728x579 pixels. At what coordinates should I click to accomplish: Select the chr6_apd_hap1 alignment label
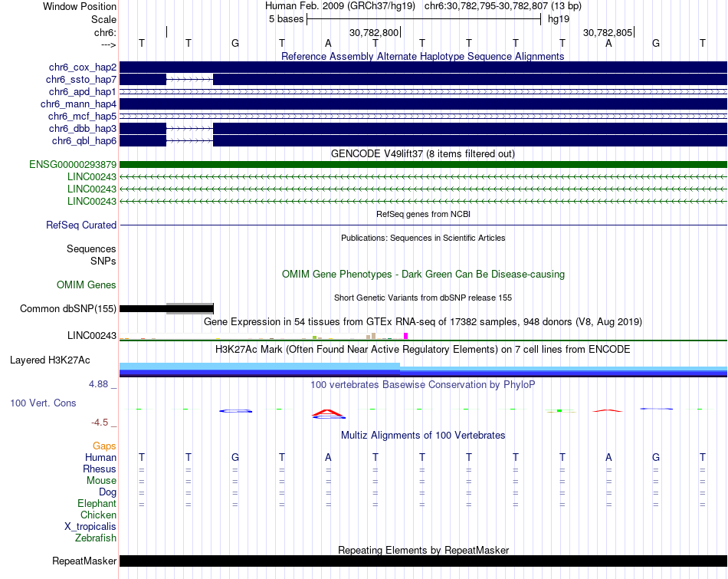[83, 91]
